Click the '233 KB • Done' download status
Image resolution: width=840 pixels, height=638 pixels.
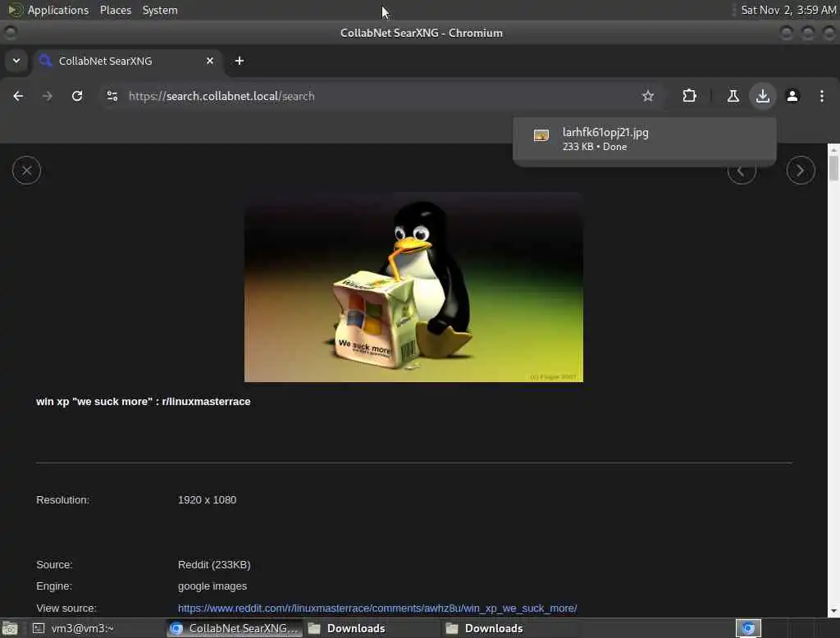[594, 147]
